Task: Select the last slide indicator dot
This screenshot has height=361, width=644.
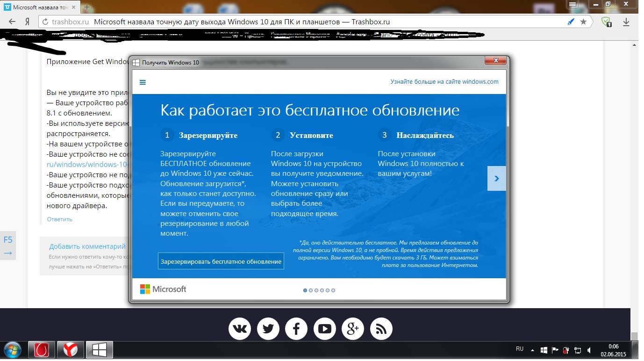Action: coord(333,290)
